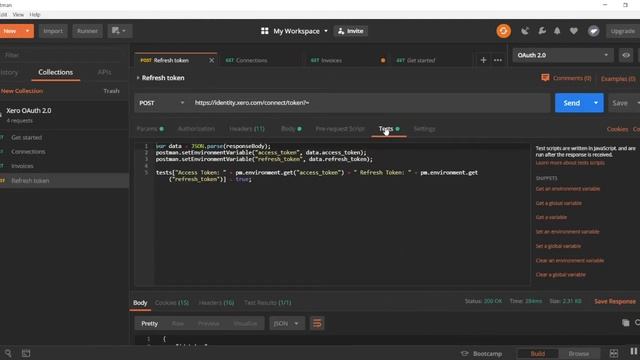Open the notifications bell icon
640x360 pixels.
(557, 31)
